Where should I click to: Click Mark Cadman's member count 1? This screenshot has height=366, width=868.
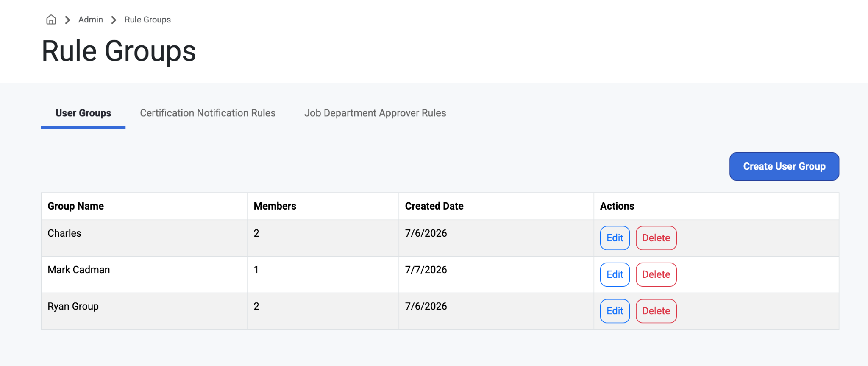[256, 270]
